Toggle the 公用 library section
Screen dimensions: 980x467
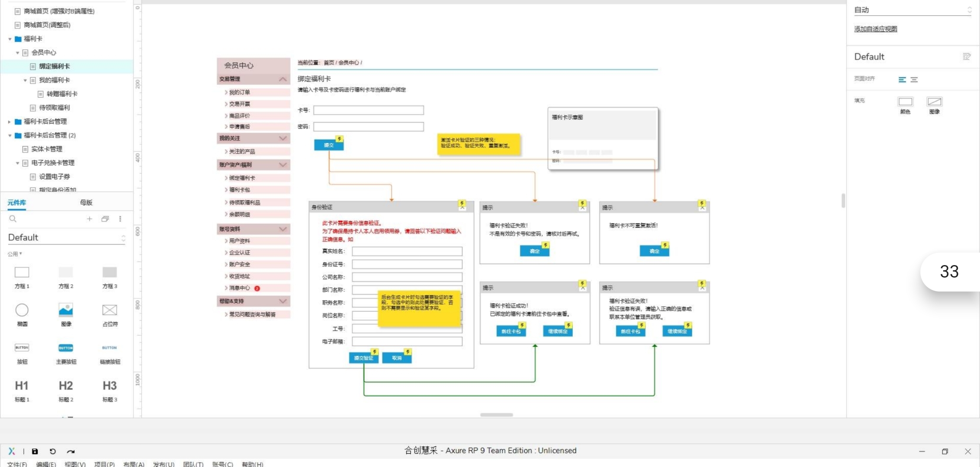[x=15, y=254]
